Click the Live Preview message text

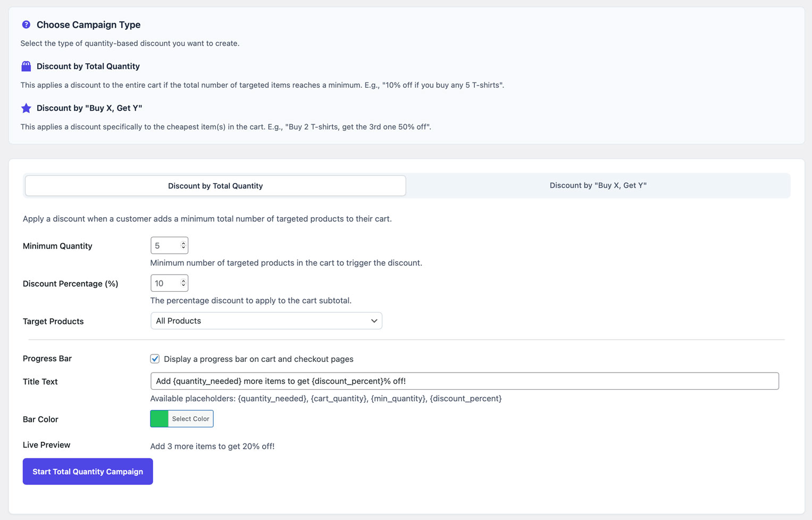(x=212, y=446)
